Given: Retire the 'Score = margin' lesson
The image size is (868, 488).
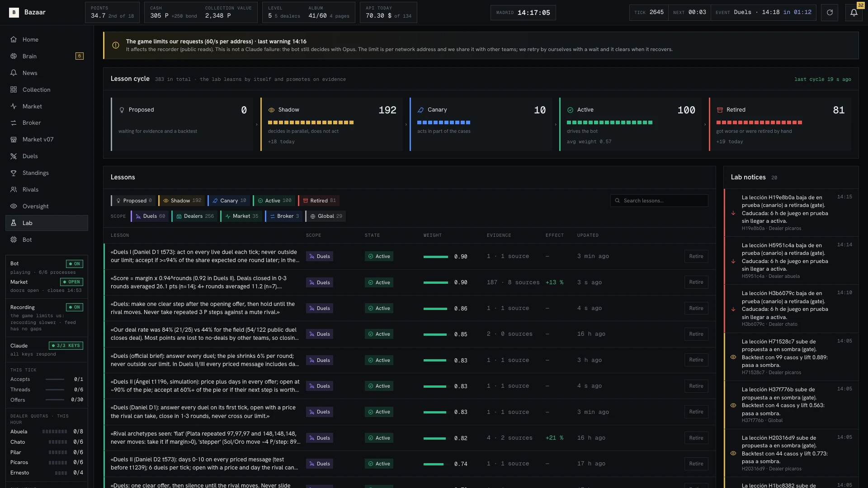Looking at the screenshot, I should 696,282.
